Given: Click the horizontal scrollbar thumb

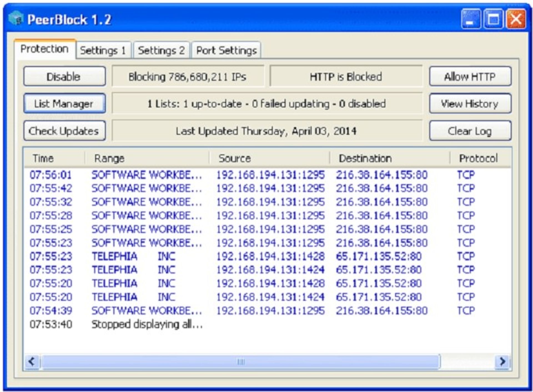Looking at the screenshot, I should (240, 361).
